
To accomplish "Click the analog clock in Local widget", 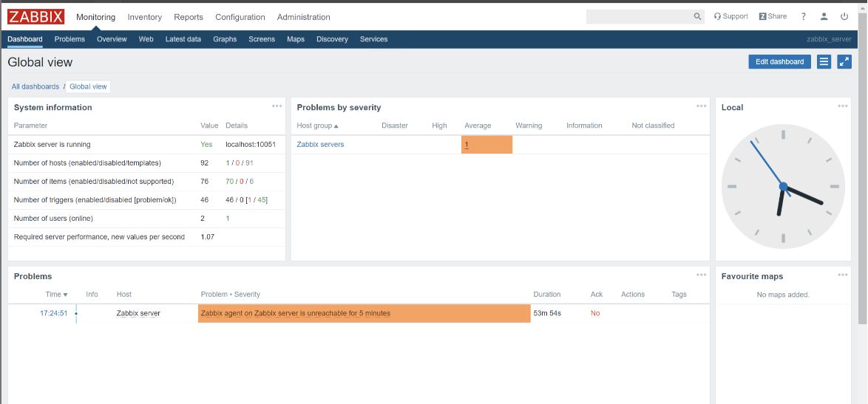I will 783,187.
